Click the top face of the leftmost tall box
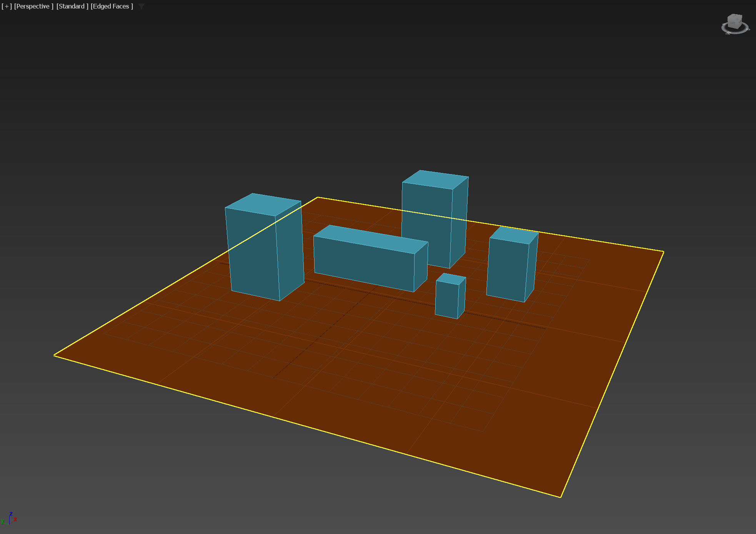The image size is (756, 534). click(x=263, y=204)
